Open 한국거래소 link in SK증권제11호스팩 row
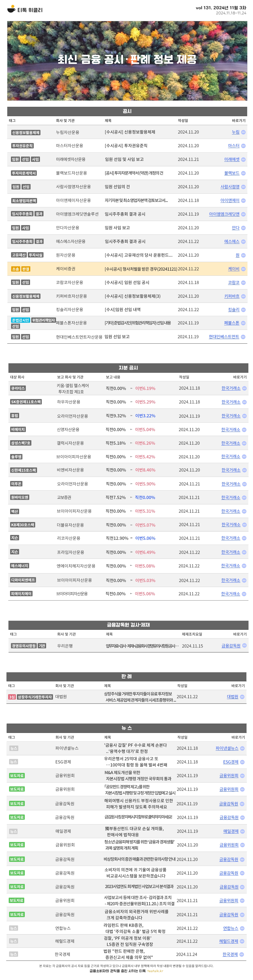253x980 pixels. pos(231,402)
